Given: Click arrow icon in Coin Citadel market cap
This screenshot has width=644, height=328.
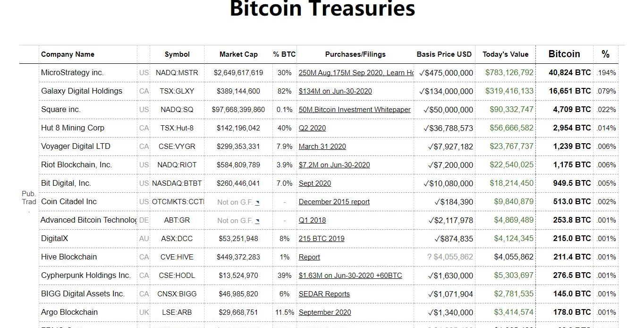Looking at the screenshot, I should tap(257, 202).
